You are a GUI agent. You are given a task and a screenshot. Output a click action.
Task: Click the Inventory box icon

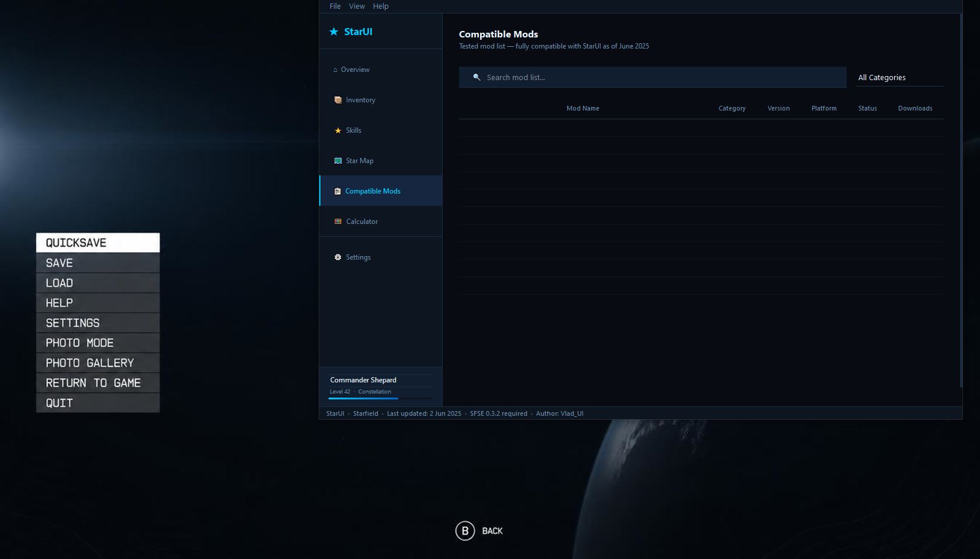(338, 100)
